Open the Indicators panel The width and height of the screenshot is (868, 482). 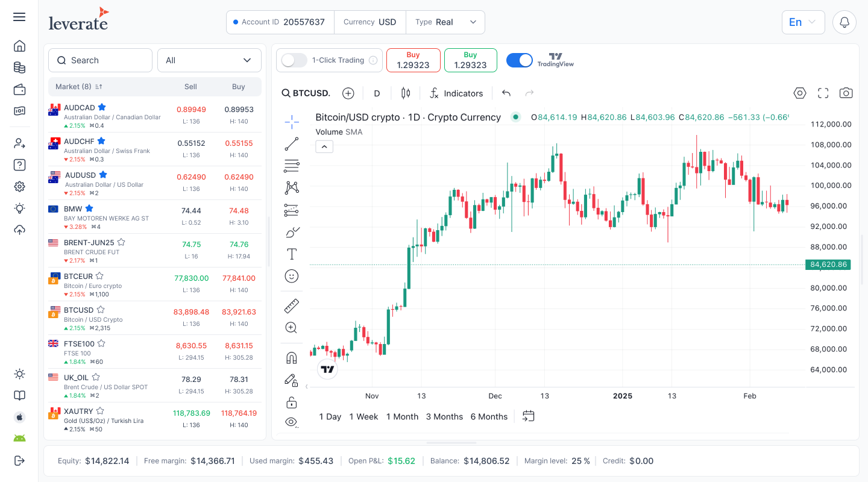pyautogui.click(x=456, y=93)
